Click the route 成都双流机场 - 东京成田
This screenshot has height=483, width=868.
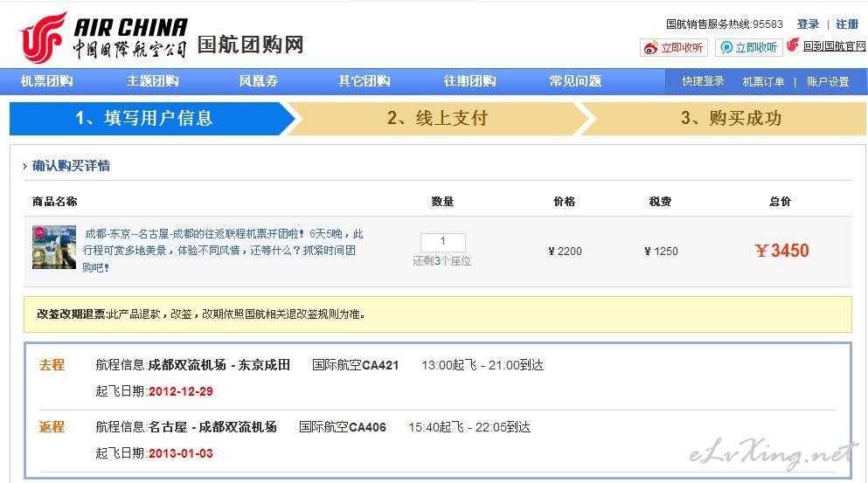[x=219, y=365]
